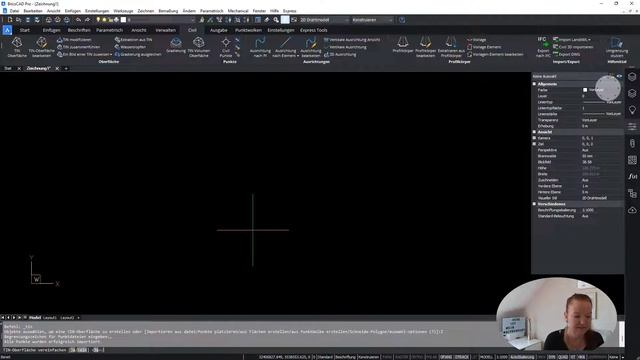This screenshot has height=360, width=640.
Task: Click Vorlagen-Element bearbeiten command
Action: point(495,54)
